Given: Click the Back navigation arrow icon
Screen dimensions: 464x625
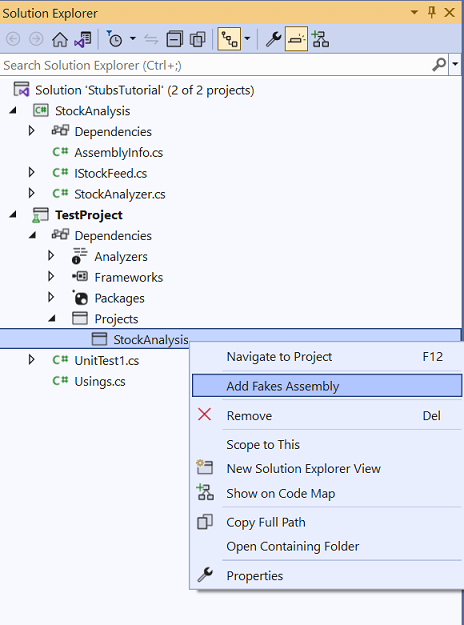Looking at the screenshot, I should tap(13, 39).
